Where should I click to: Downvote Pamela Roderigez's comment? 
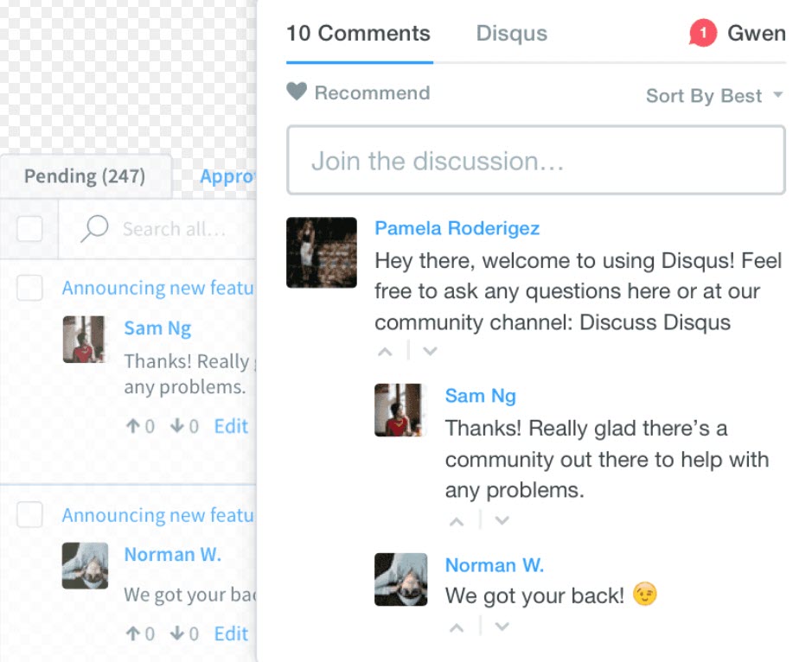point(430,352)
